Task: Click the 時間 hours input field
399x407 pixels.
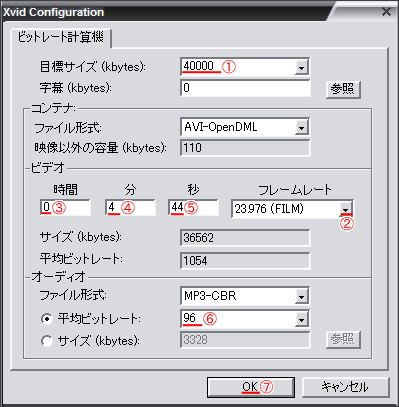Action: tap(65, 208)
